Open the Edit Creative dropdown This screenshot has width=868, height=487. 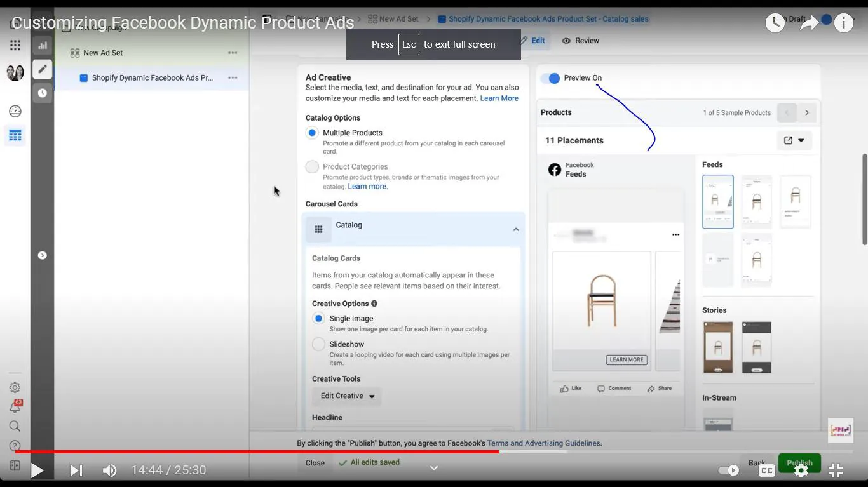tap(347, 396)
